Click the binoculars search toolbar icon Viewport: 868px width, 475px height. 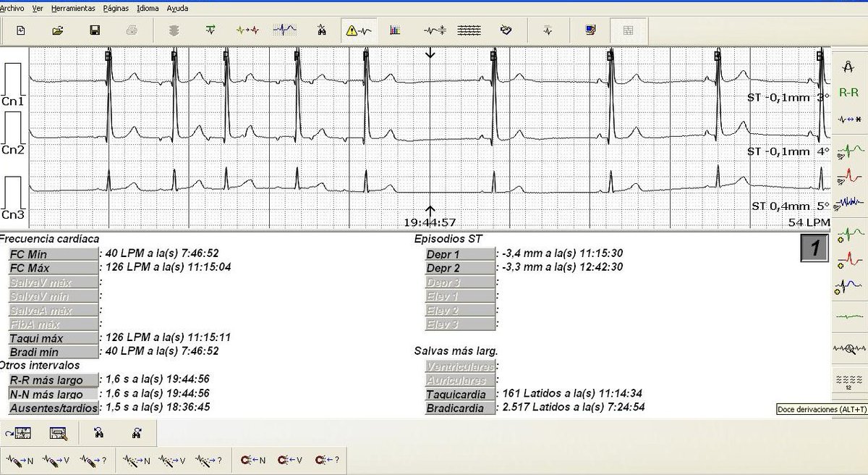tap(321, 30)
